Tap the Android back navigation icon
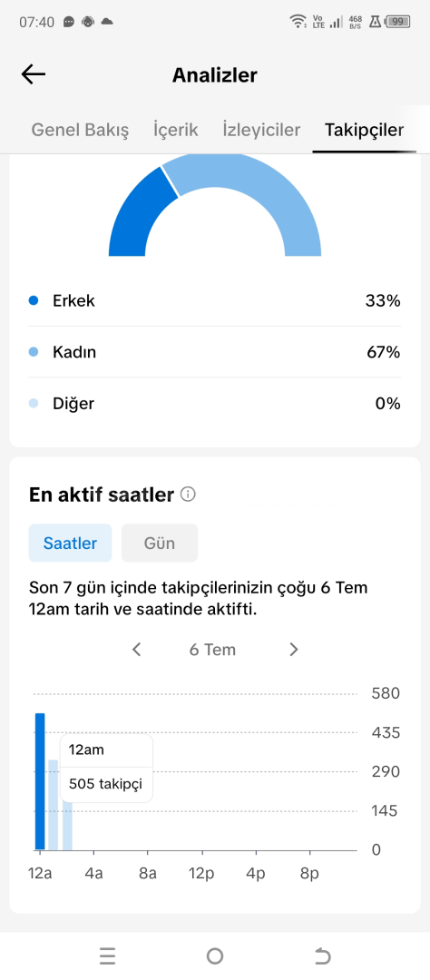The image size is (430, 980). coord(323,955)
